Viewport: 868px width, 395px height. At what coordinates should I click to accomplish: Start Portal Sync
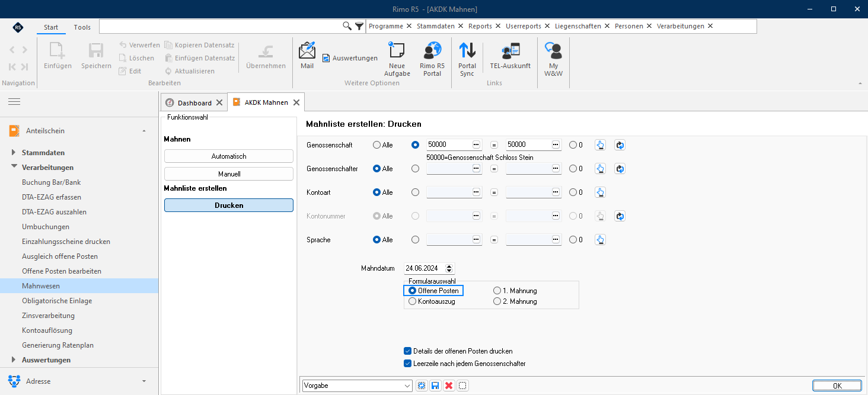pyautogui.click(x=467, y=59)
